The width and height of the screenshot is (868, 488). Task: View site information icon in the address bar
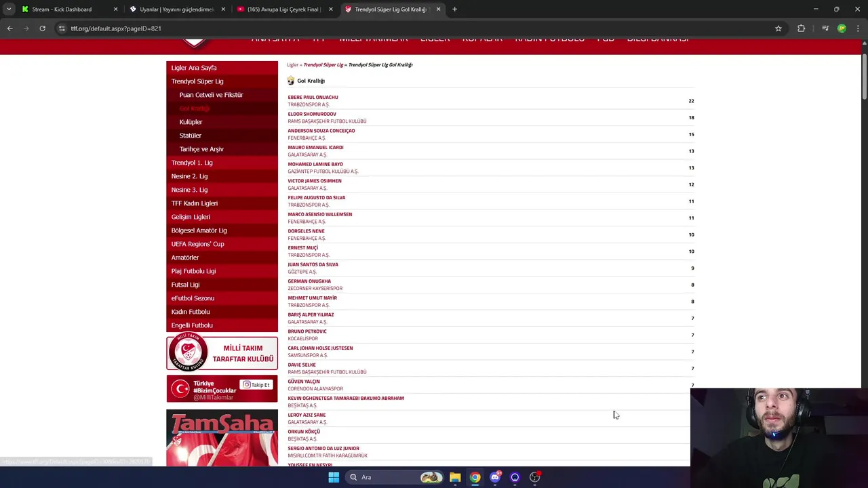[62, 28]
